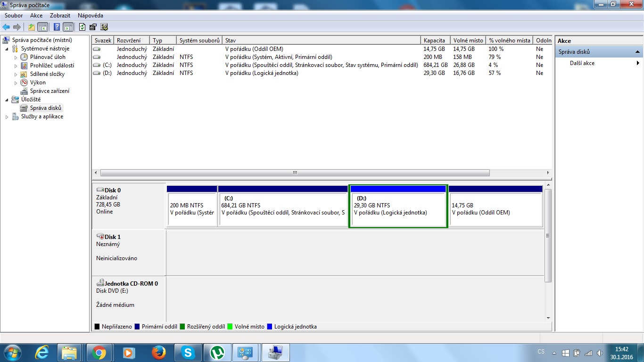Screen dimensions: 644x362
Task: Click the disk pane scroll-down arrow
Action: point(548,318)
